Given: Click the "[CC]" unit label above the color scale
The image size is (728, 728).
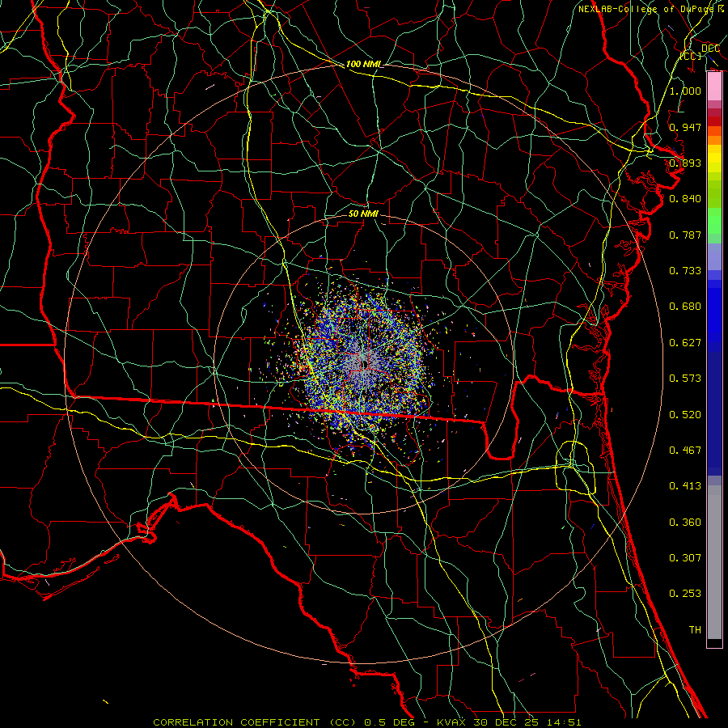Looking at the screenshot, I should coord(691,56).
